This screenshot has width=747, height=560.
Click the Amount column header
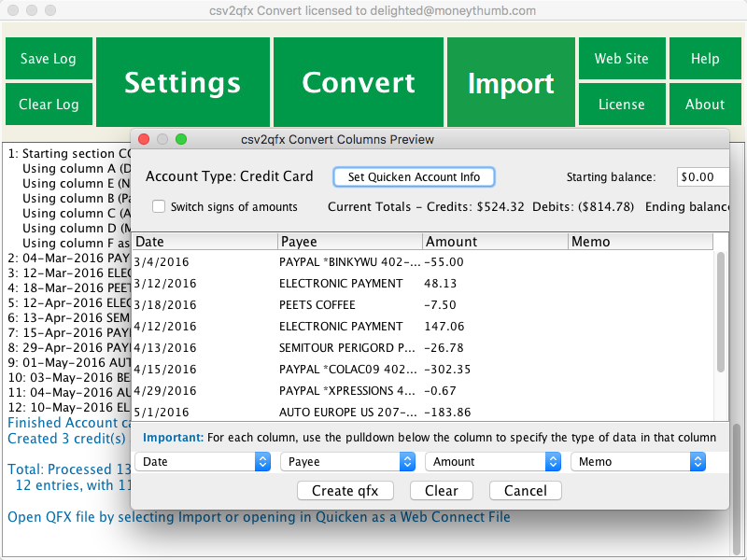click(496, 242)
